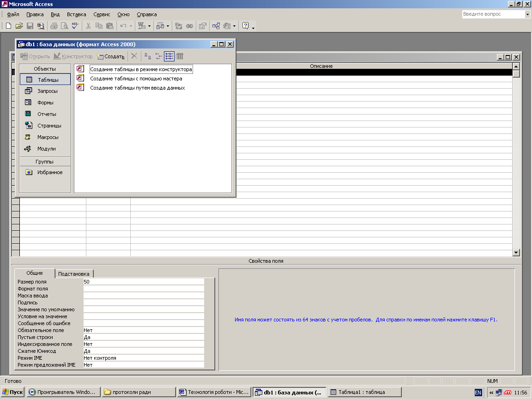The image size is (532, 399).
Task: Click the File search toolbar icon
Action: coord(41,26)
